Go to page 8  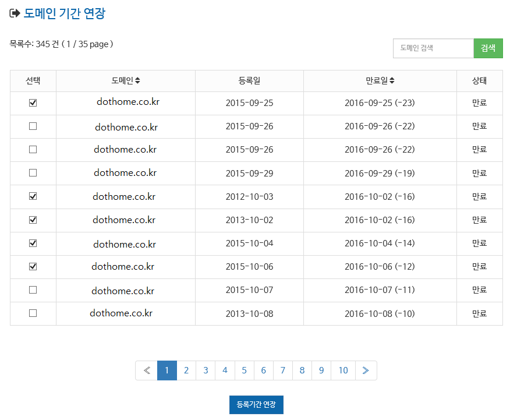click(302, 370)
